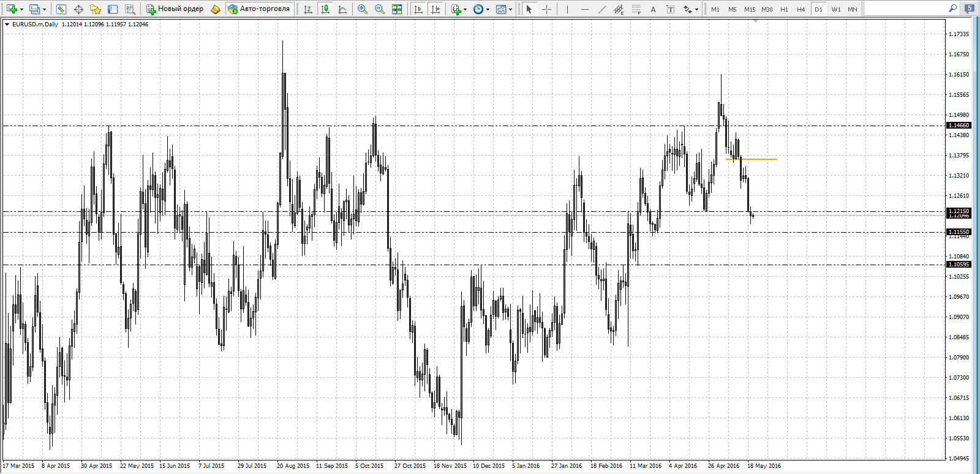Viewport: 980px width, 474px height.
Task: Draw a vertical line on chart
Action: [567, 9]
